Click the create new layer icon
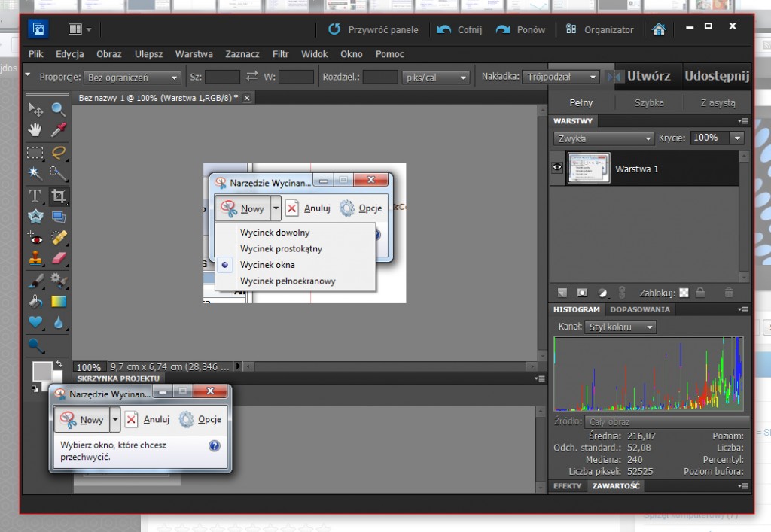Screen dimensions: 771x532 [562, 293]
